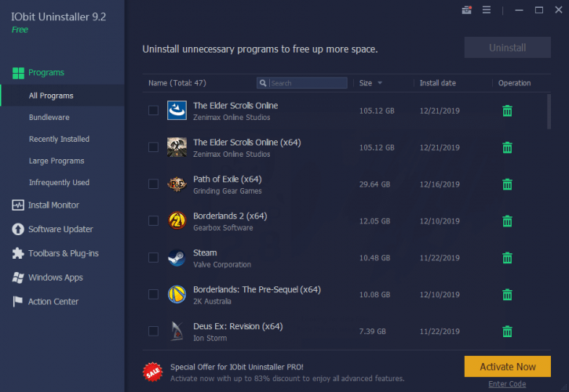Click the 7.39 GB size value
Viewport: 569px width, 392px height.
(x=372, y=332)
